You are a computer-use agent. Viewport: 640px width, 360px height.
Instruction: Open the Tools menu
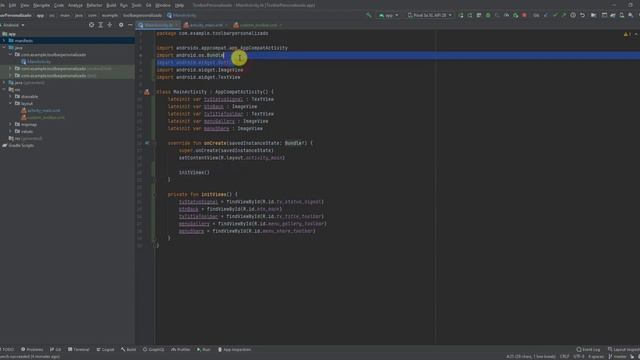tap(136, 5)
